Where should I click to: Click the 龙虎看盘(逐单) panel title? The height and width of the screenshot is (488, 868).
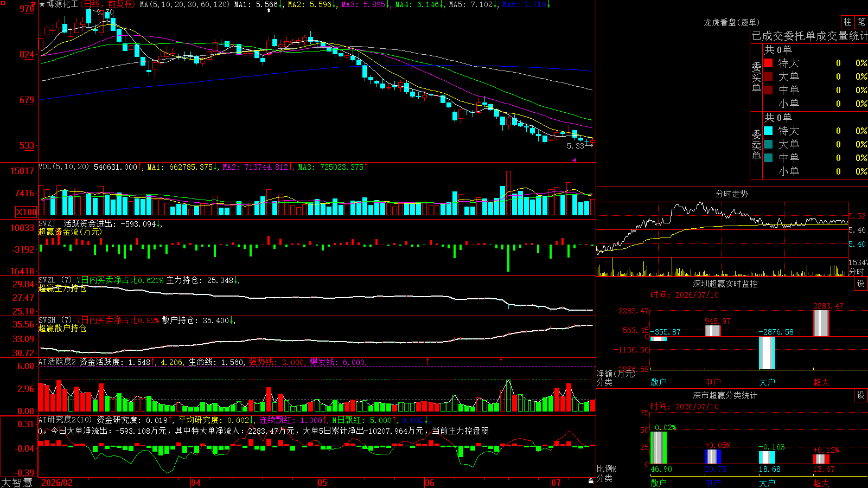coord(731,22)
